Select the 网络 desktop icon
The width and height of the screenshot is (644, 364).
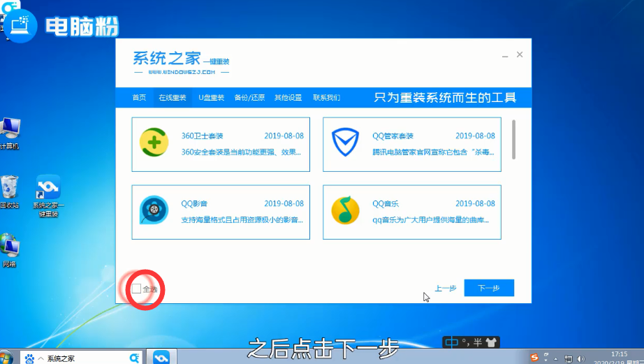point(10,250)
